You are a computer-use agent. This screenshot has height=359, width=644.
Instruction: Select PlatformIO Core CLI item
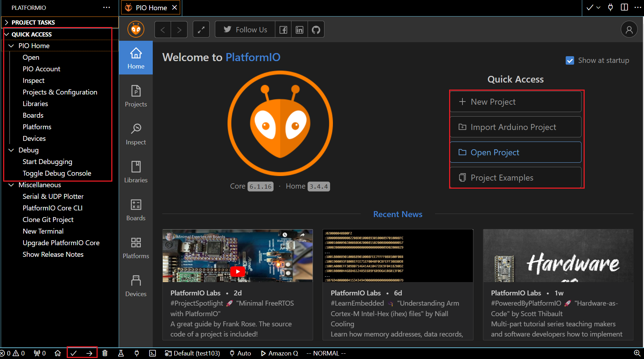pos(53,208)
